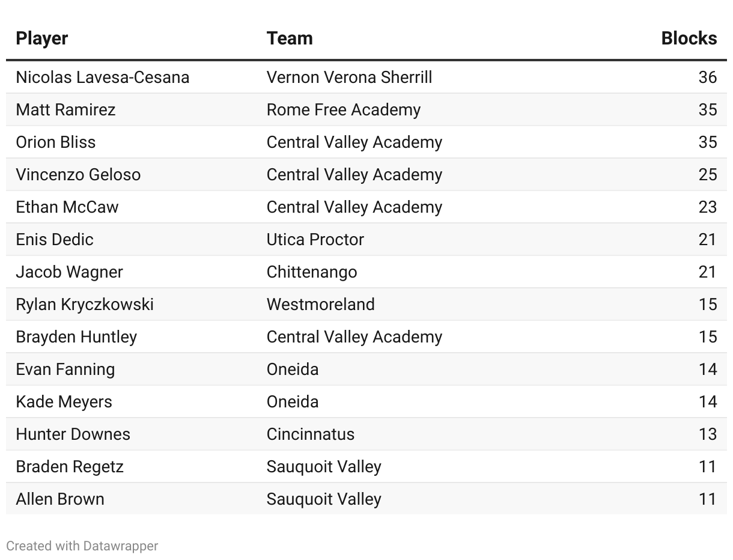Click the Player column header
The image size is (733, 560).
coord(41,38)
